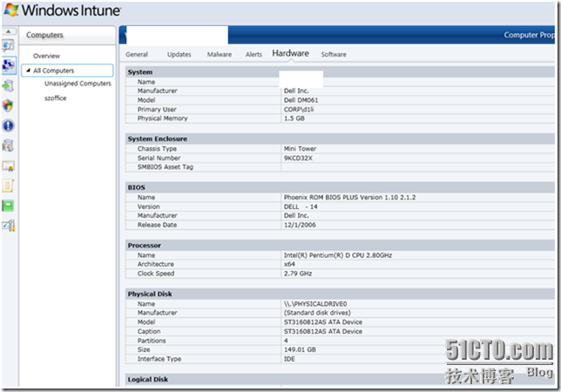The image size is (561, 392).
Task: Click the '\\.\PHYSICALDRIVE0' disk name
Action: pyautogui.click(x=315, y=304)
